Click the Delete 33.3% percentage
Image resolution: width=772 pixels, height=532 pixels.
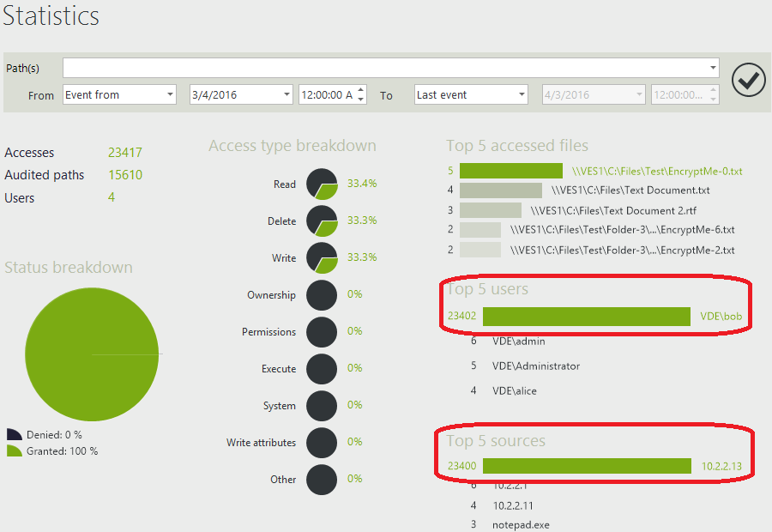(x=362, y=221)
